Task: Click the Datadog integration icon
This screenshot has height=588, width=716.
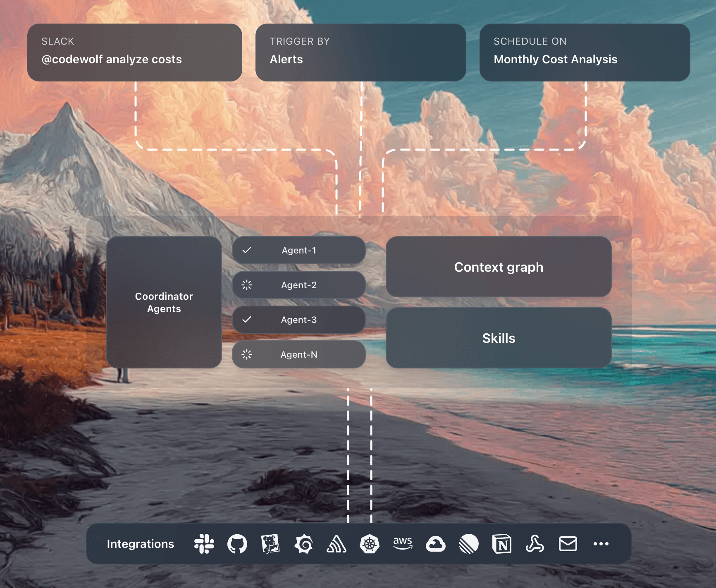Action: tap(270, 543)
